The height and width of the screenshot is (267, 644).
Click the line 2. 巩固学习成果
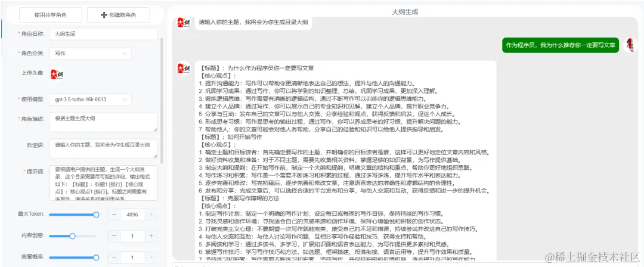(318, 91)
